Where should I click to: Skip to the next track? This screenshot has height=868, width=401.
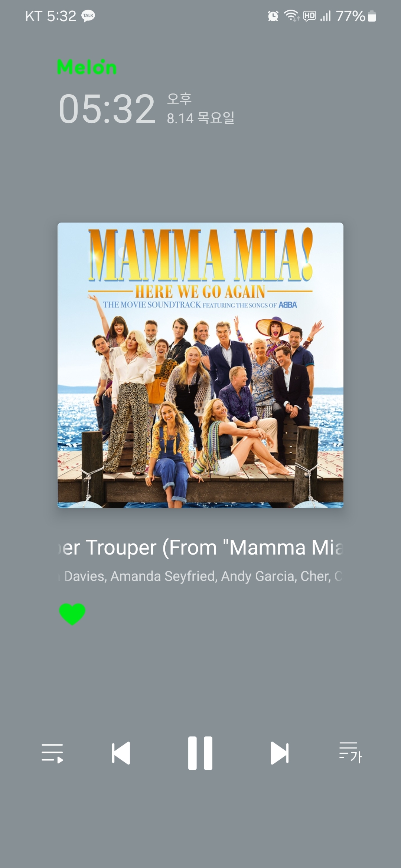[x=280, y=753]
